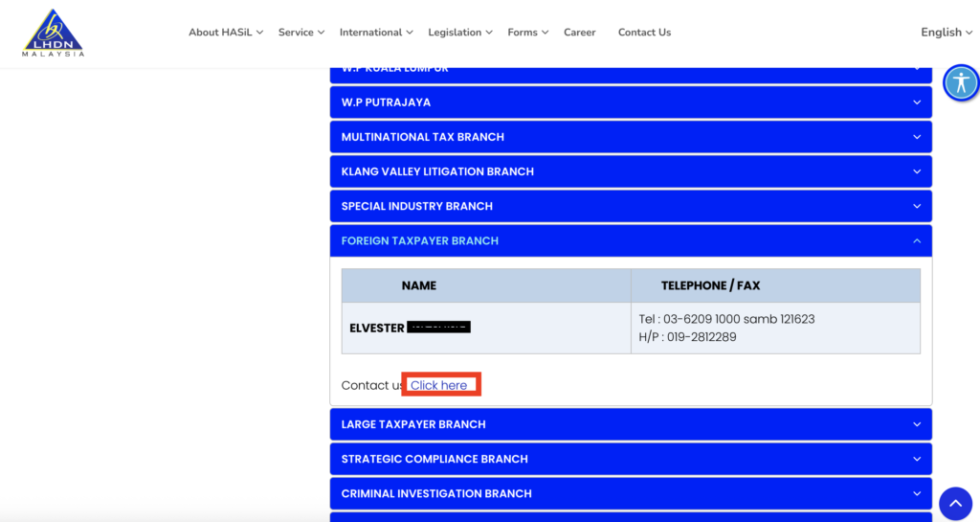This screenshot has height=522, width=980.
Task: Expand Klang Valley Litigation Branch section
Action: point(630,171)
